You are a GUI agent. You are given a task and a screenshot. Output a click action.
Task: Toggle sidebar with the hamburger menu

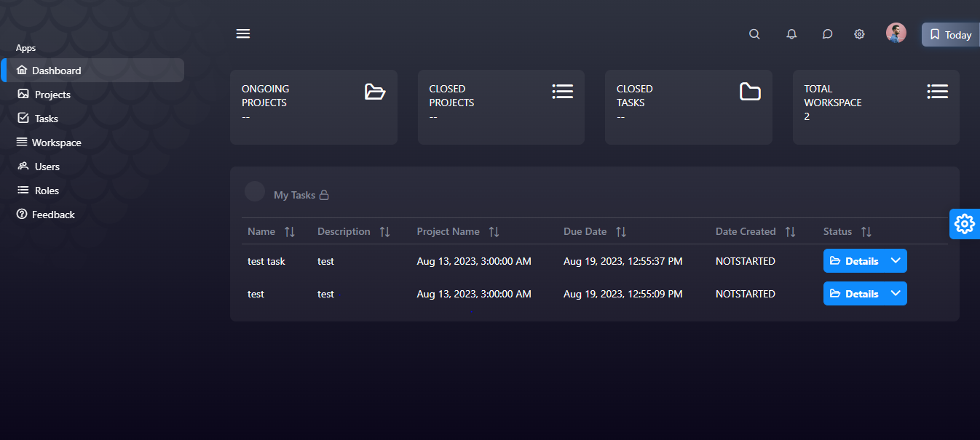[x=243, y=33]
